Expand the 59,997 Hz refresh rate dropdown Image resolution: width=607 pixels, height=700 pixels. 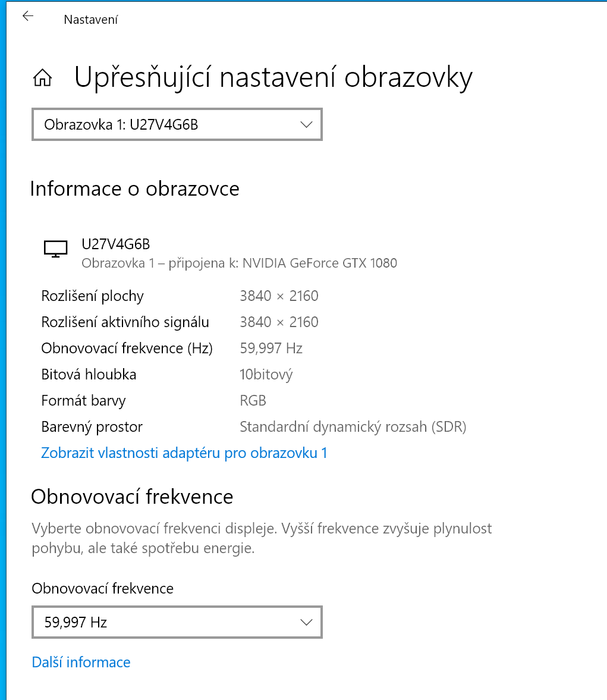(177, 622)
